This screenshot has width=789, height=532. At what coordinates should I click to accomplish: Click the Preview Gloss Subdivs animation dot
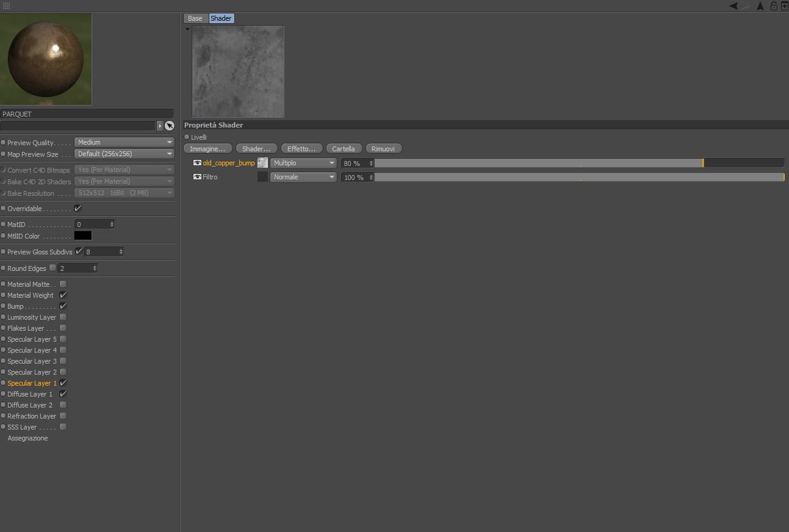click(3, 251)
